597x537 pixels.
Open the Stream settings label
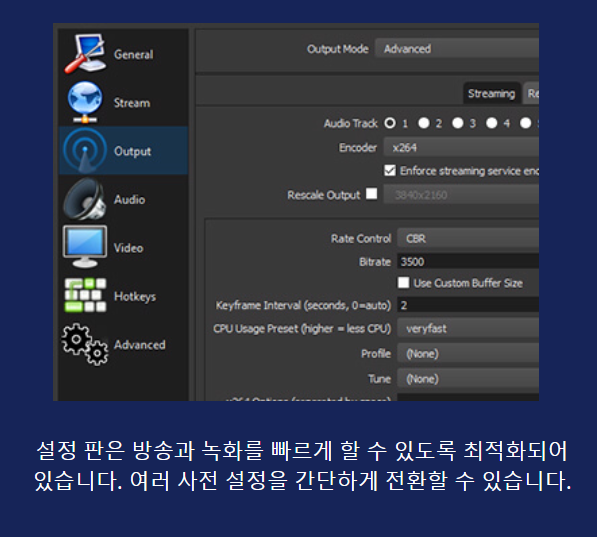(132, 103)
